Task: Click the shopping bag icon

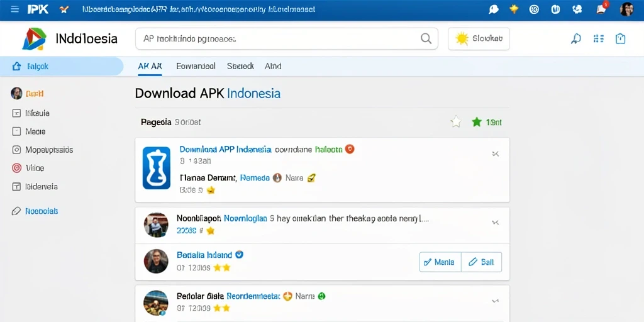Action: click(x=620, y=38)
